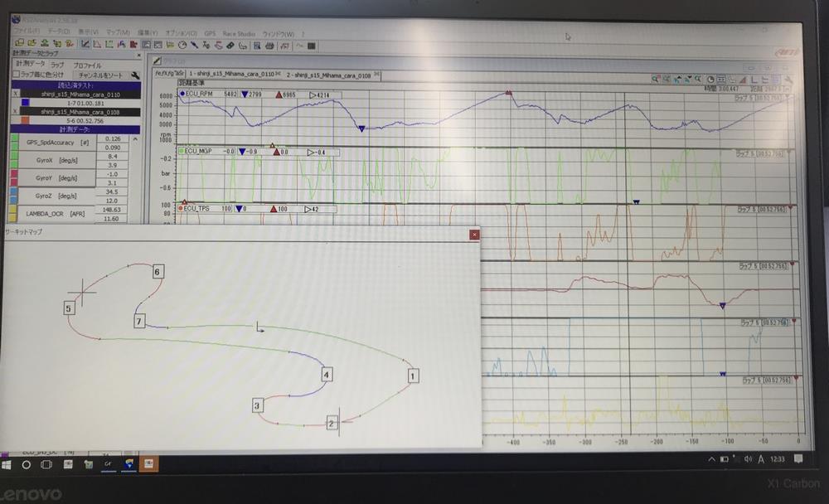This screenshot has width=829, height=504.
Task: Click first zoom magnifier in graph toolbar
Action: (655, 80)
